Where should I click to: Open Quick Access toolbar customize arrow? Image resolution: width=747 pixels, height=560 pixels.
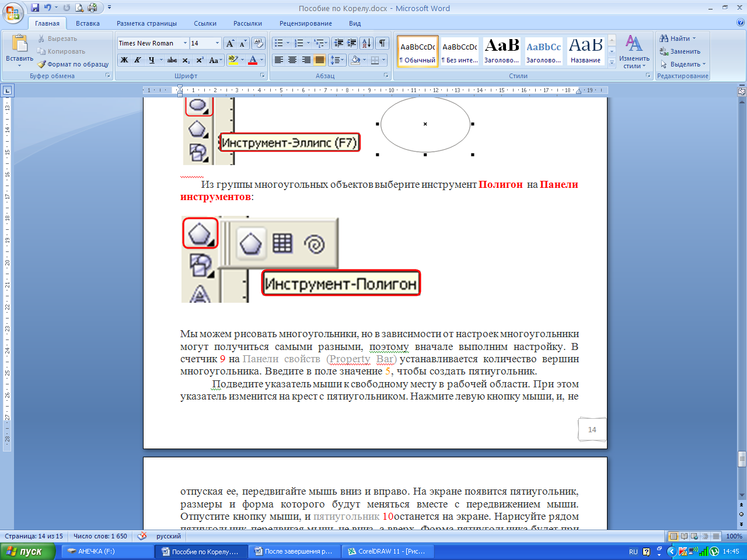pos(109,8)
